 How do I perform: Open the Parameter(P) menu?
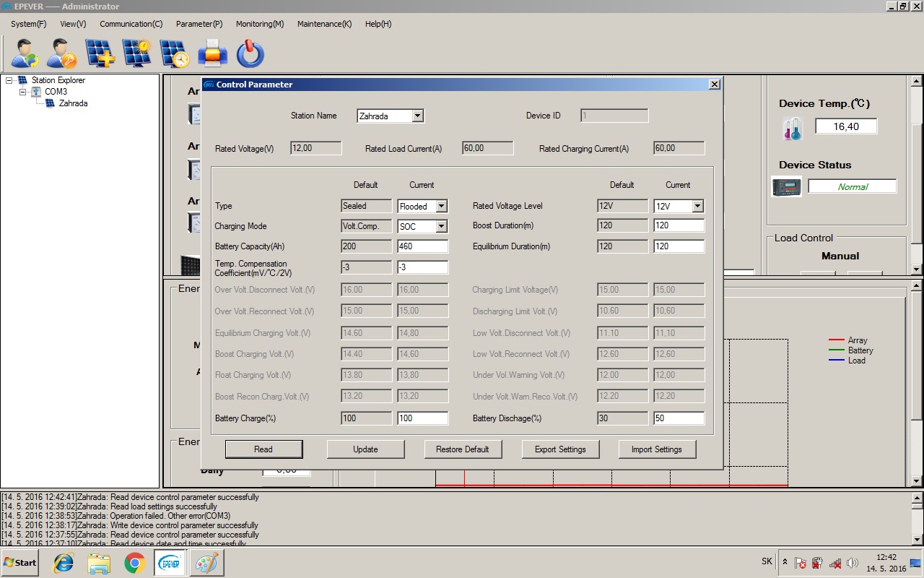point(199,24)
